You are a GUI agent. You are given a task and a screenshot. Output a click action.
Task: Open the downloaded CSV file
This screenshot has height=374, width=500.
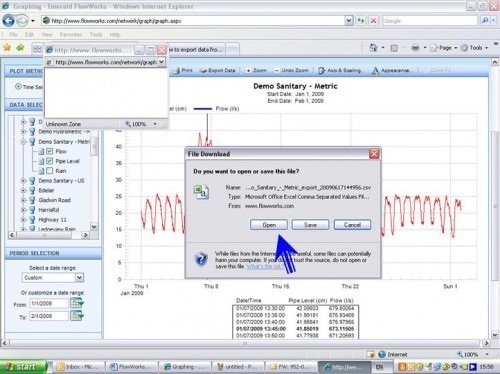[269, 225]
